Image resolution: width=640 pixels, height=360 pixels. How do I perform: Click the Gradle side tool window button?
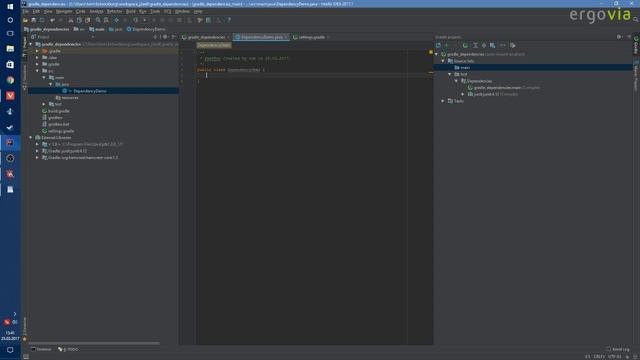point(636,45)
